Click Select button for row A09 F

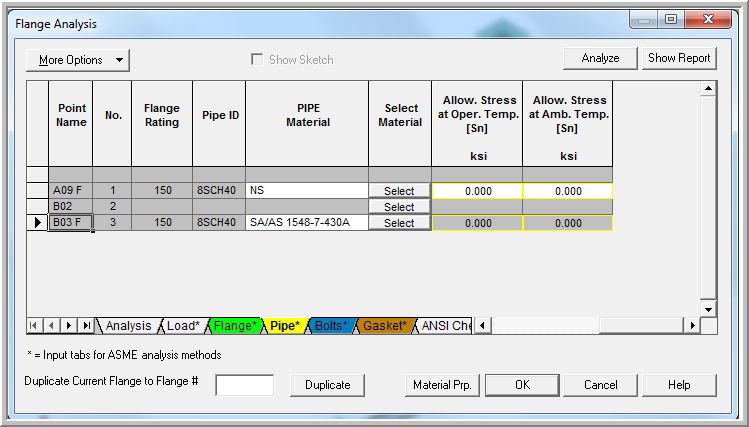click(399, 191)
